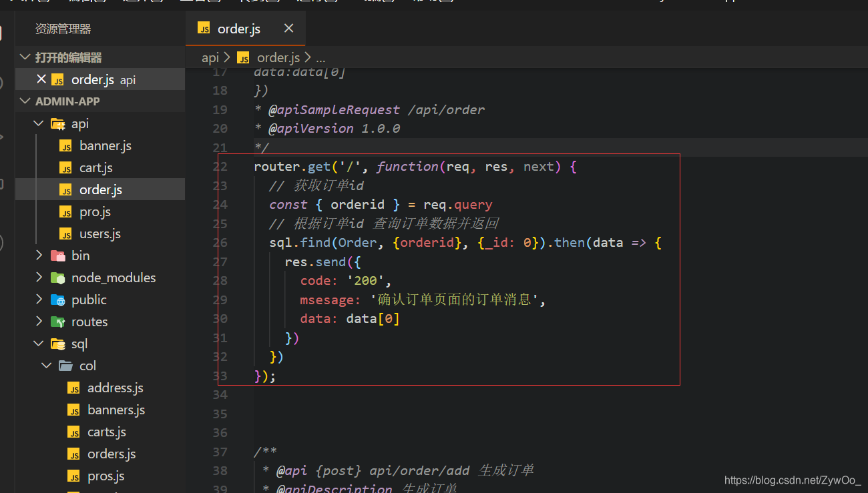
Task: Click line number 22 in the gutter
Action: (x=220, y=167)
